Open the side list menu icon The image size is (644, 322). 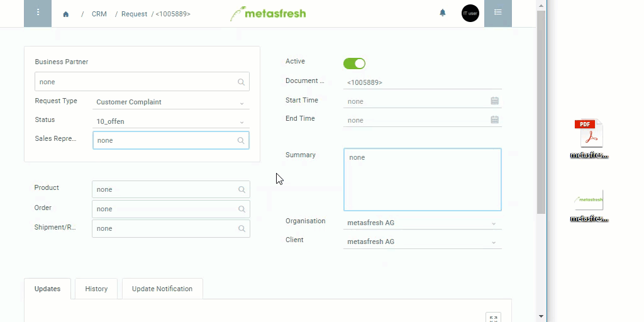pyautogui.click(x=498, y=13)
